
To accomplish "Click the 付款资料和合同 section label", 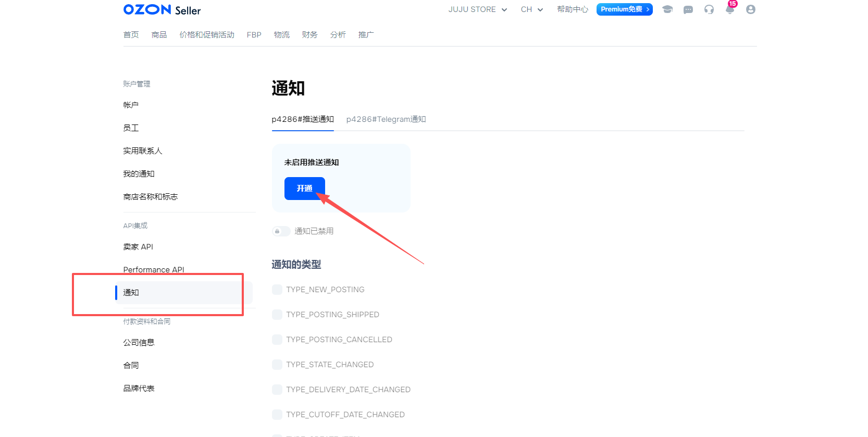I will (147, 321).
